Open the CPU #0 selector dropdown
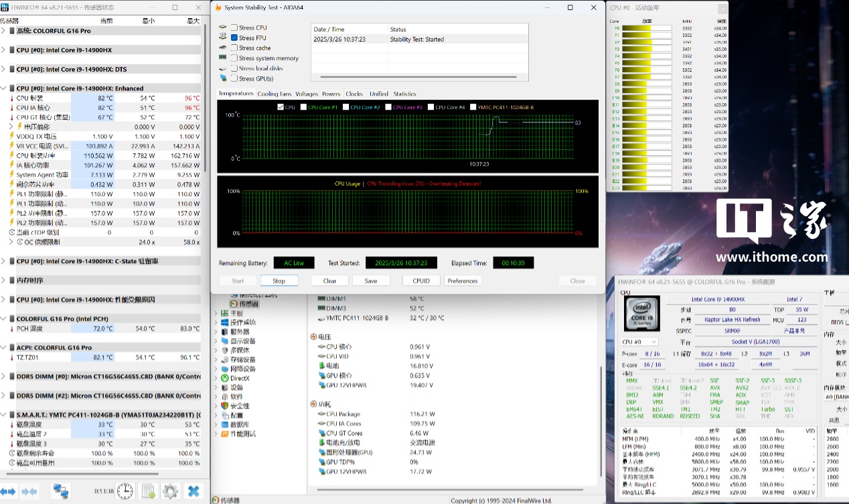This screenshot has height=504, width=849. (x=641, y=342)
